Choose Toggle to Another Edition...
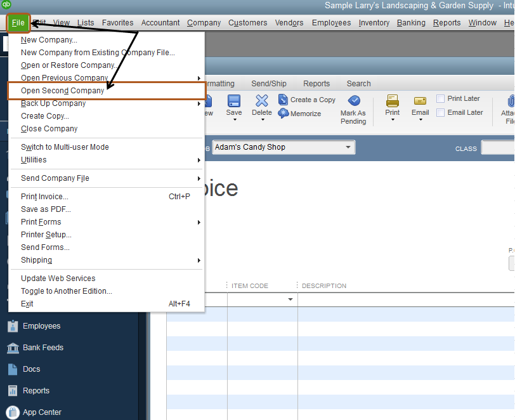Image resolution: width=515 pixels, height=420 pixels. pos(106,291)
